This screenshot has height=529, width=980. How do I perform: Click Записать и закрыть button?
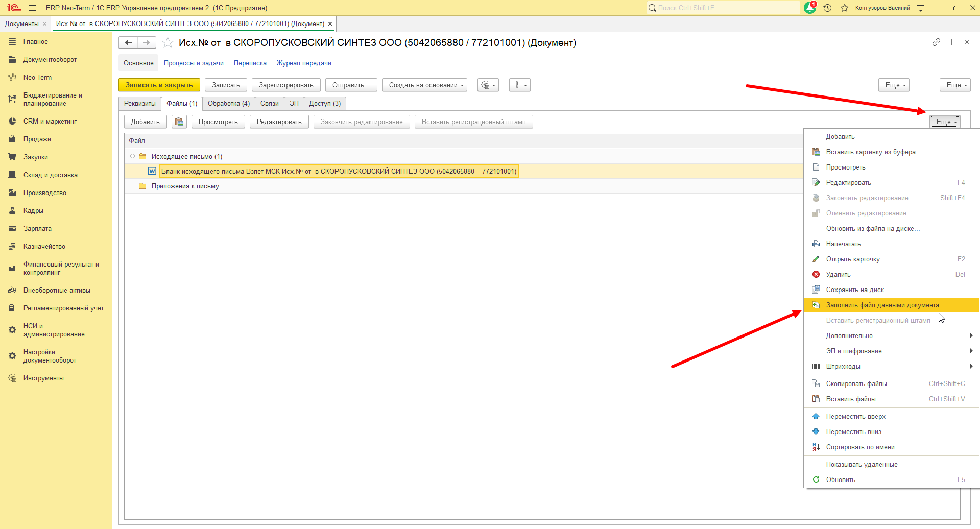coord(159,85)
